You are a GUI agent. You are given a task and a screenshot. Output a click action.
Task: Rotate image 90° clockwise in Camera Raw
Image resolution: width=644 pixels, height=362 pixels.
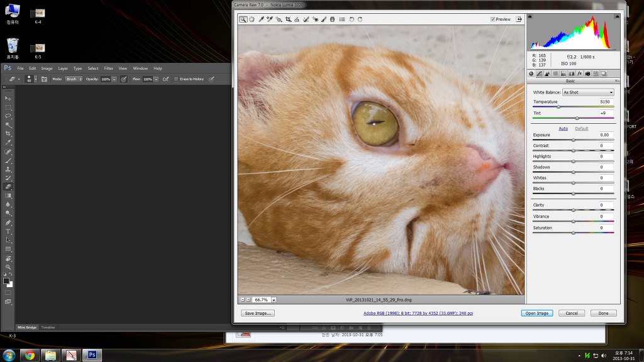360,19
